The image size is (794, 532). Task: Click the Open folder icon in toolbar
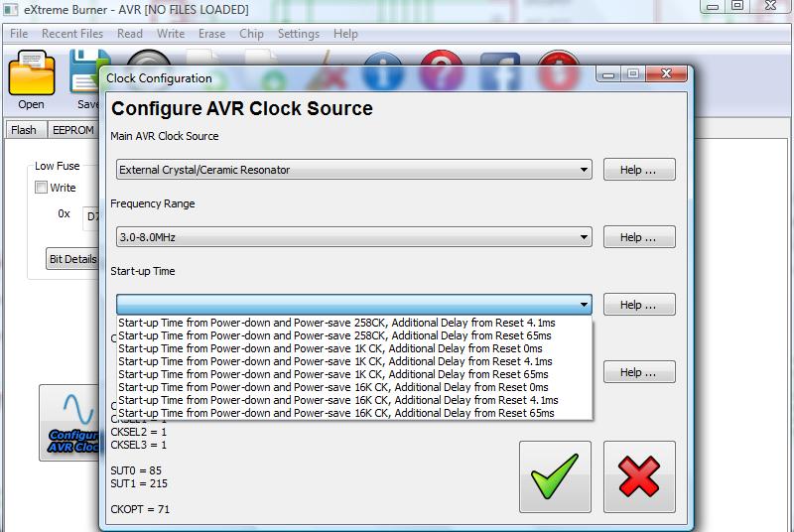(x=32, y=72)
